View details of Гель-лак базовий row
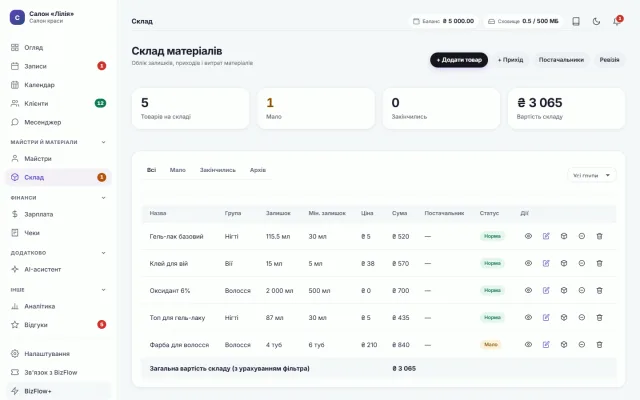Viewport: 640px width, 400px height. tap(528, 236)
